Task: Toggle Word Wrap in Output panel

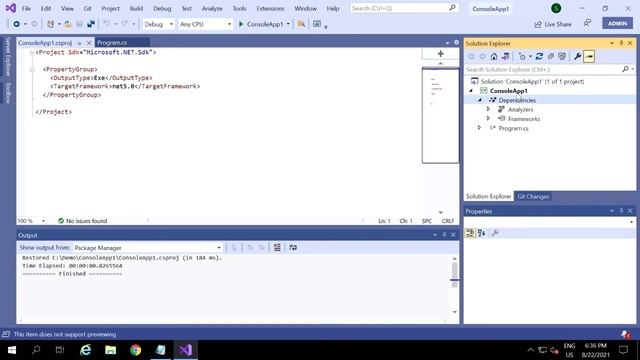Action: pyautogui.click(x=293, y=247)
